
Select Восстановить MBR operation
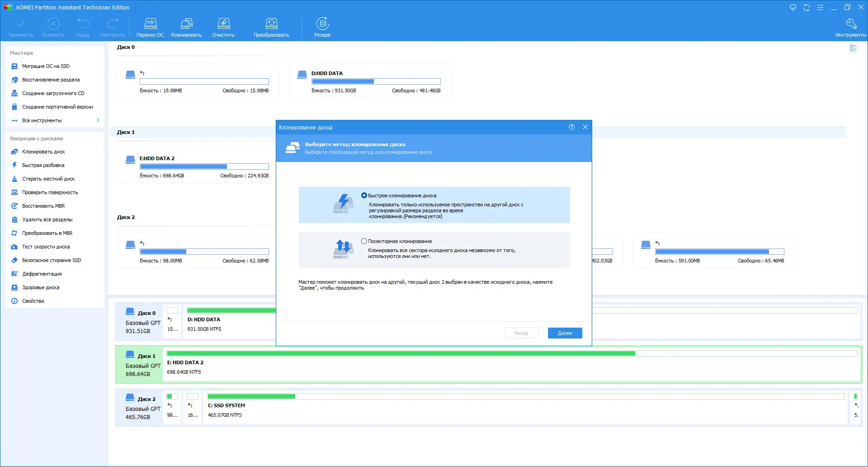[43, 206]
